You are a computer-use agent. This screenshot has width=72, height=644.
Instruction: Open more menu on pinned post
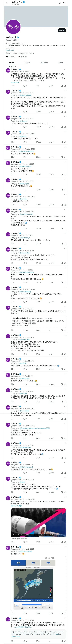pyautogui.click(x=65, y=69)
